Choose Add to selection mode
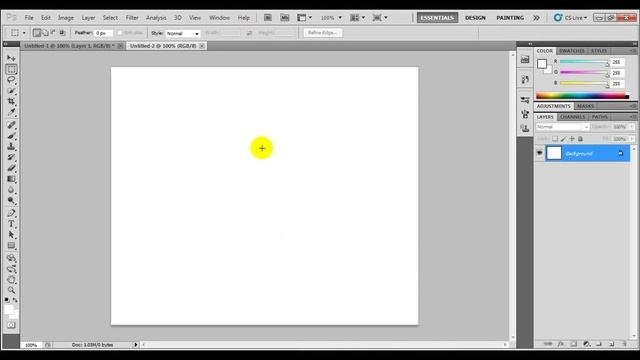The width and height of the screenshot is (640, 360). point(45,33)
